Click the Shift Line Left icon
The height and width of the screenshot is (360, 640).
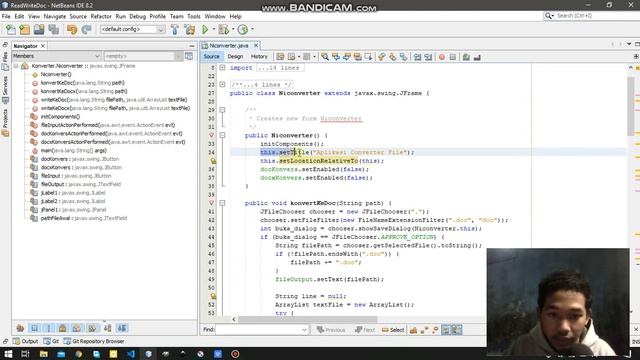[417, 57]
